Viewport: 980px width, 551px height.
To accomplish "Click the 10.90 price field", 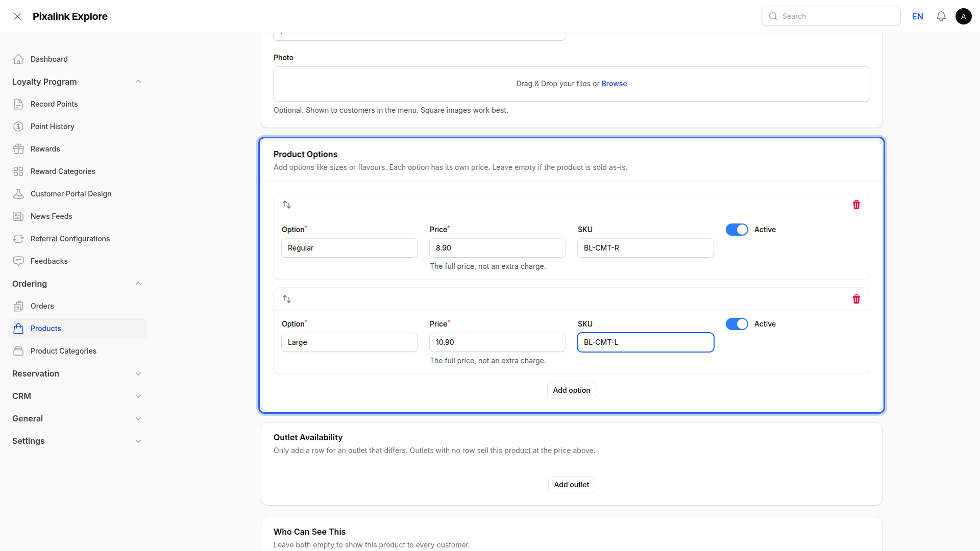I will (x=498, y=342).
